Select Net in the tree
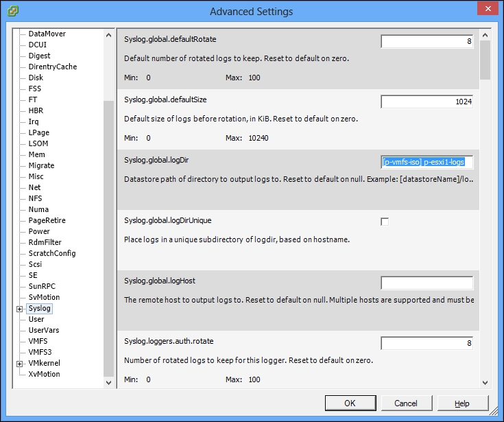504x422 pixels. (34, 187)
